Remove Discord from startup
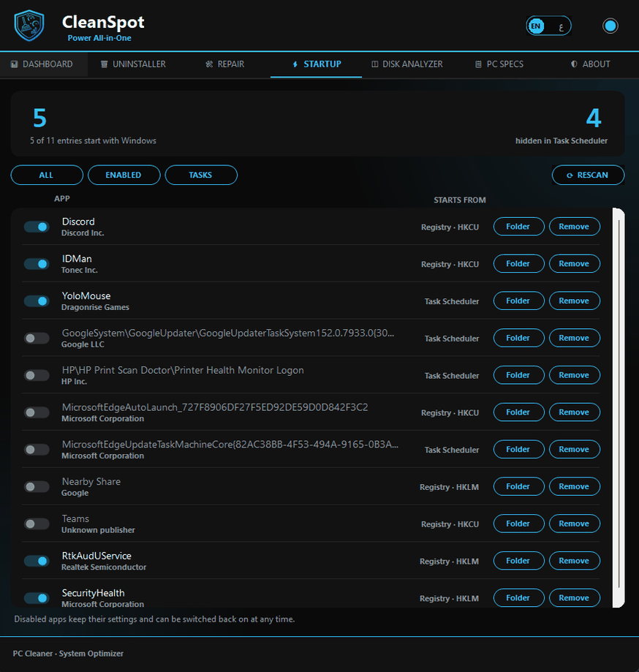 (x=574, y=226)
